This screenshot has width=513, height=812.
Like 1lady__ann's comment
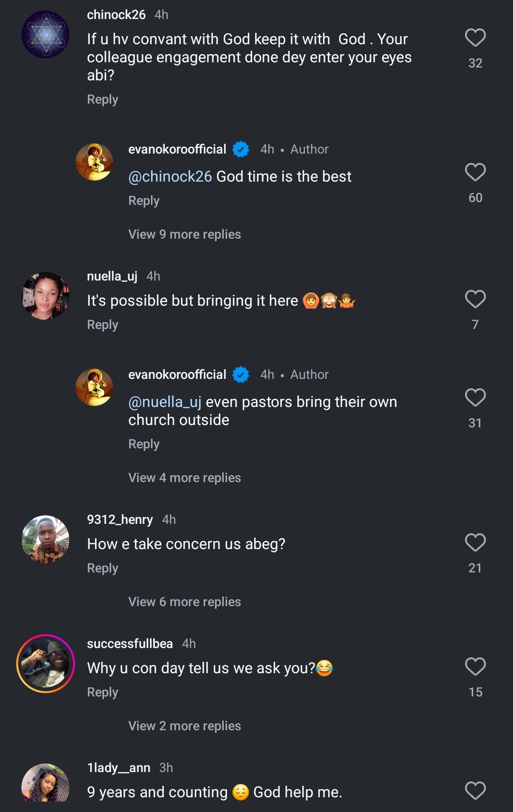[x=475, y=791]
